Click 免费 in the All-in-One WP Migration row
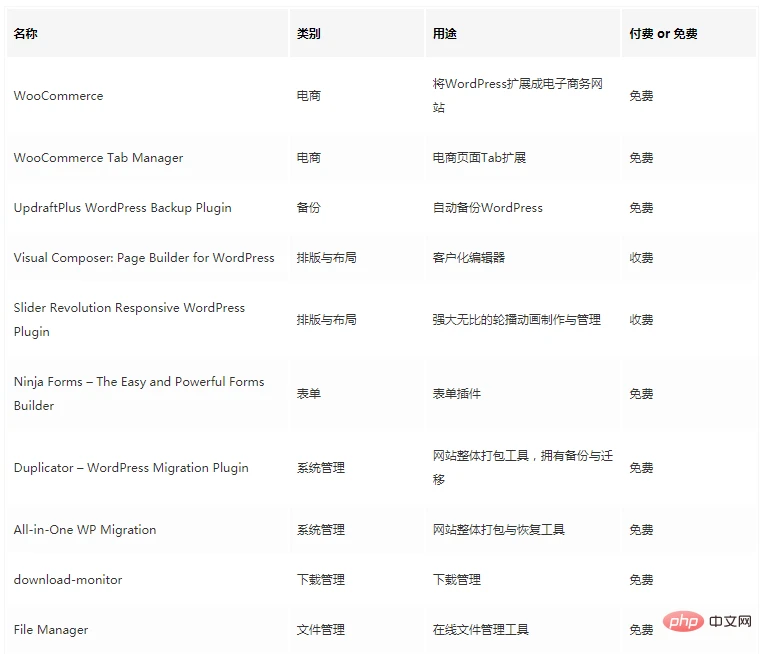 click(x=641, y=530)
